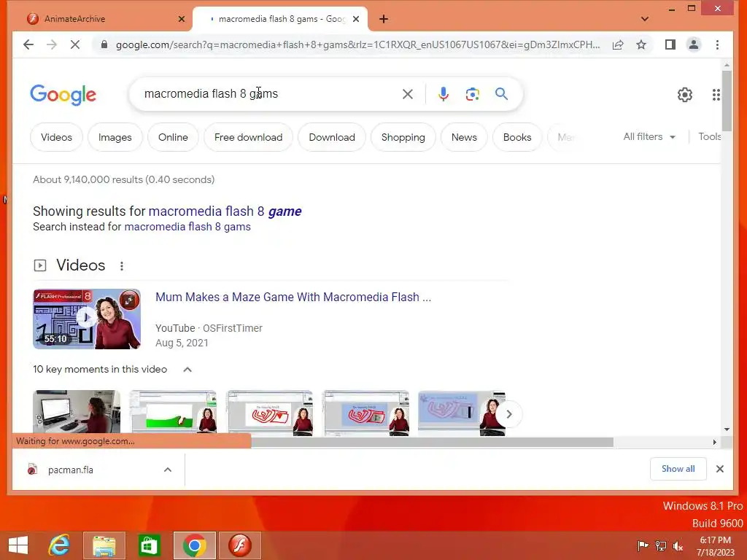Open the downloaded pacman.fla file

click(x=71, y=470)
